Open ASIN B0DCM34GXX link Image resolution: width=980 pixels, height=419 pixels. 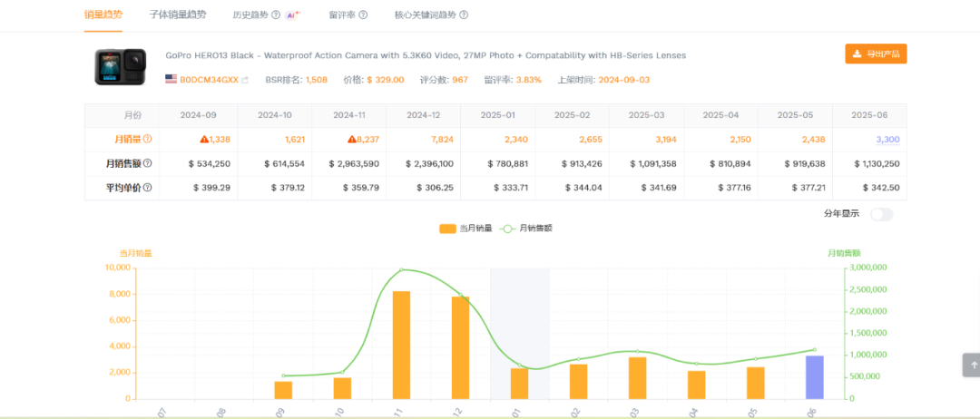[209, 80]
